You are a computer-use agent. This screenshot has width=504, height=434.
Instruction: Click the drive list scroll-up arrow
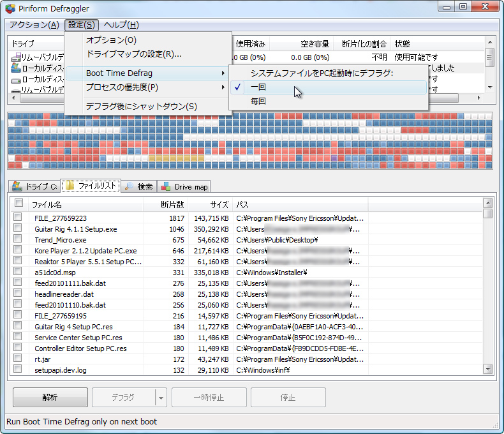coord(490,42)
